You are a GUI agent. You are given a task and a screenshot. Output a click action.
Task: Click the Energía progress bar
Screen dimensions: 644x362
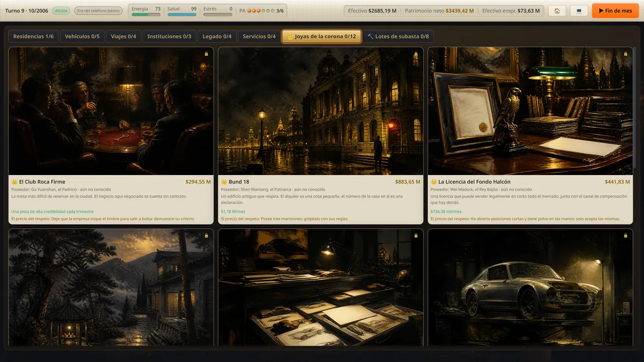(146, 15)
